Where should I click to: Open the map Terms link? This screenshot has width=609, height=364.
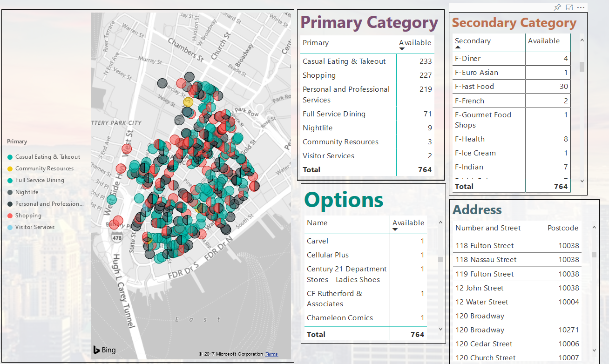[x=271, y=354]
